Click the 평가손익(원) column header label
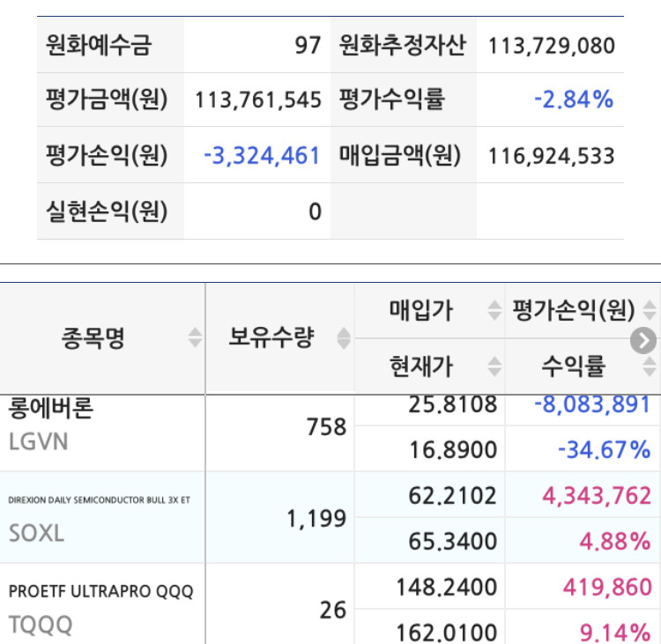 coord(574,311)
